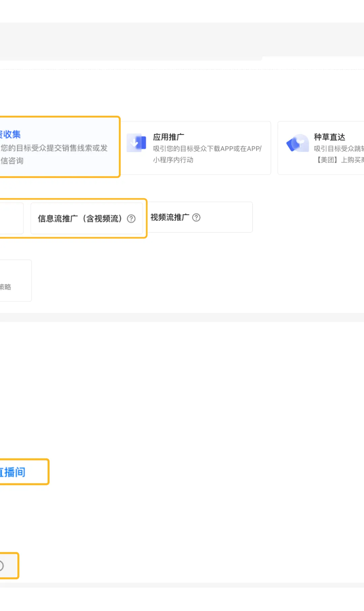Select 信息流推广（含视频流） option
The image size is (364, 611).
pos(87,219)
